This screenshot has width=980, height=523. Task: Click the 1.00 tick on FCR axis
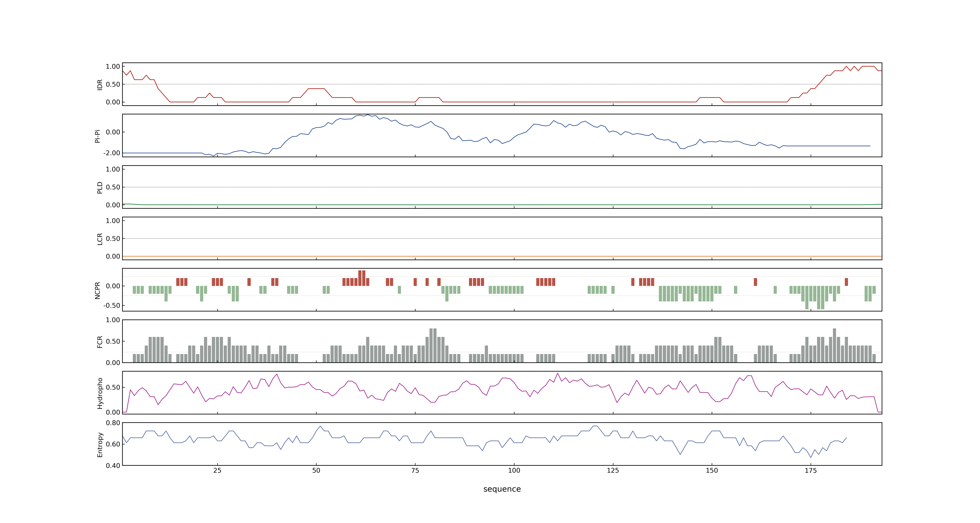[x=113, y=320]
